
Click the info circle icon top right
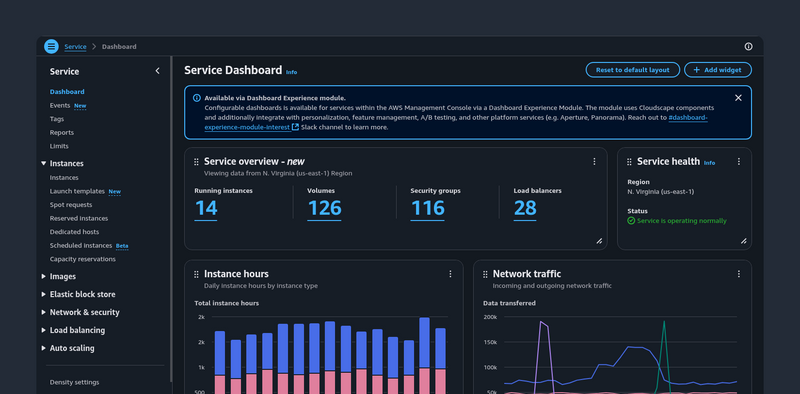pyautogui.click(x=748, y=46)
